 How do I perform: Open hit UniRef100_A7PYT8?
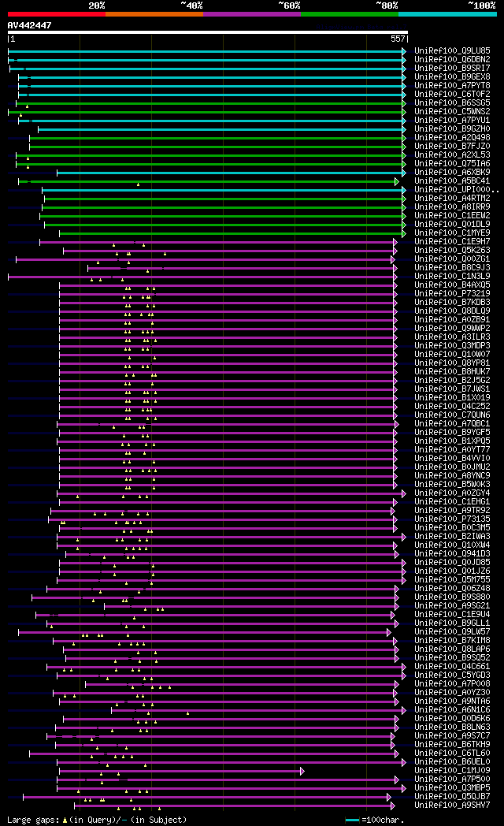coord(452,86)
